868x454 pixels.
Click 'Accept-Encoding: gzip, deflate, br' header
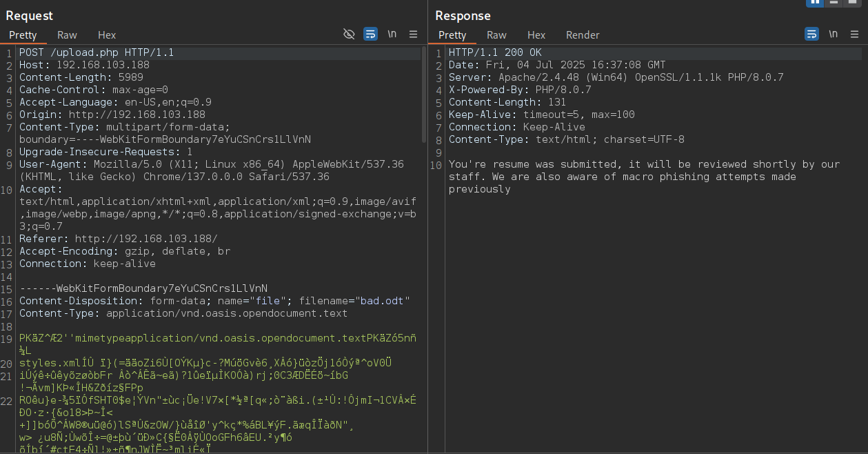[125, 251]
